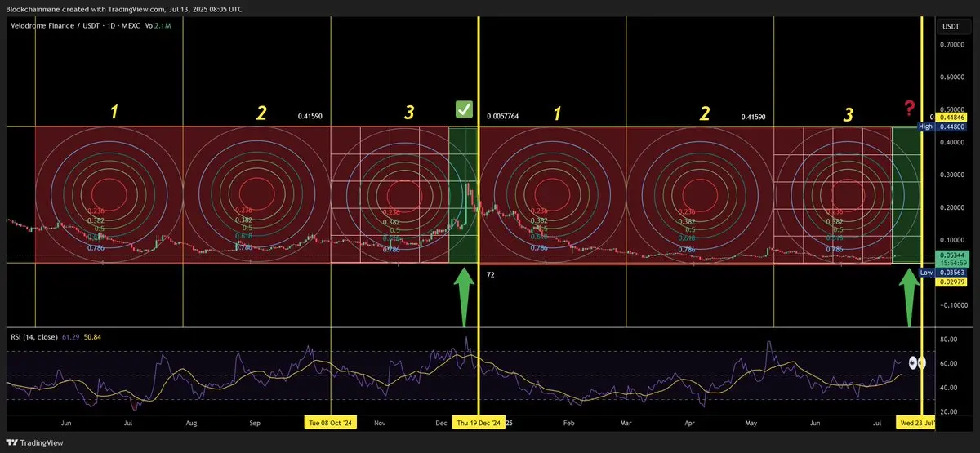Click the Tue 08 Oct '24 date marker
980x453 pixels.
(331, 424)
